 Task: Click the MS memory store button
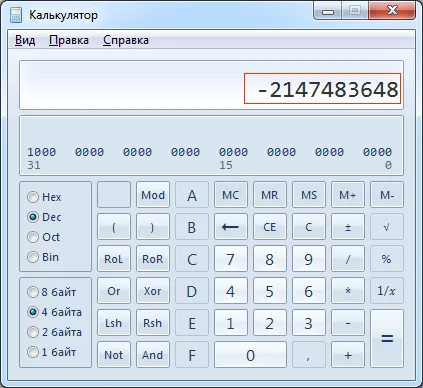(309, 195)
